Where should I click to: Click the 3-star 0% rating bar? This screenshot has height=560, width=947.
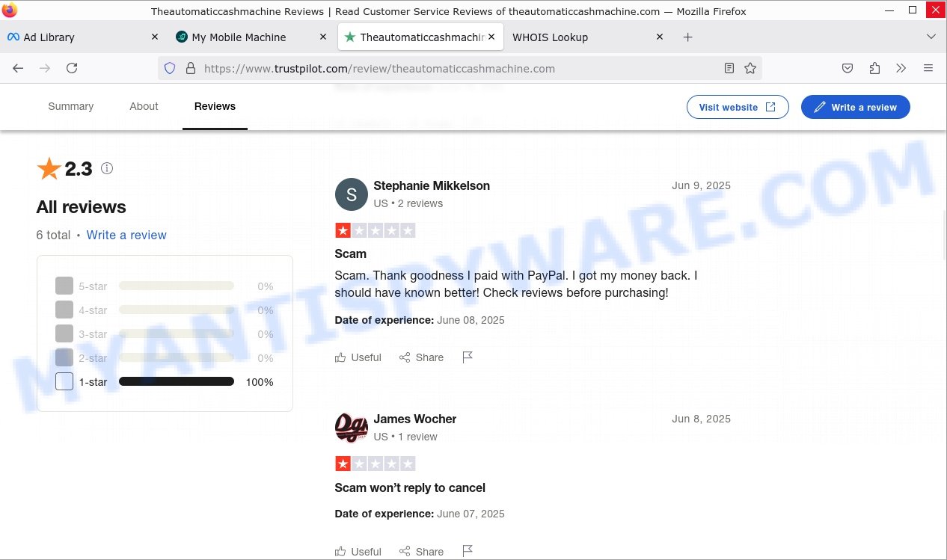point(177,333)
